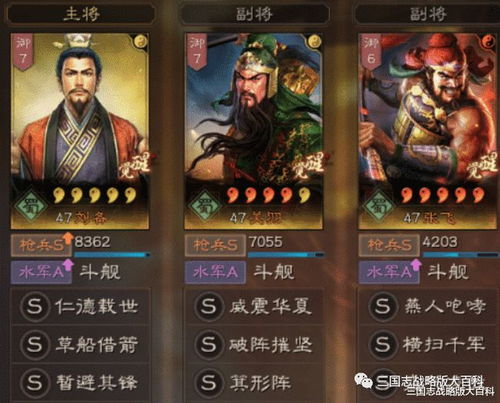Select the 草船借箭 skill slot
500x403 pixels.
(x=81, y=344)
